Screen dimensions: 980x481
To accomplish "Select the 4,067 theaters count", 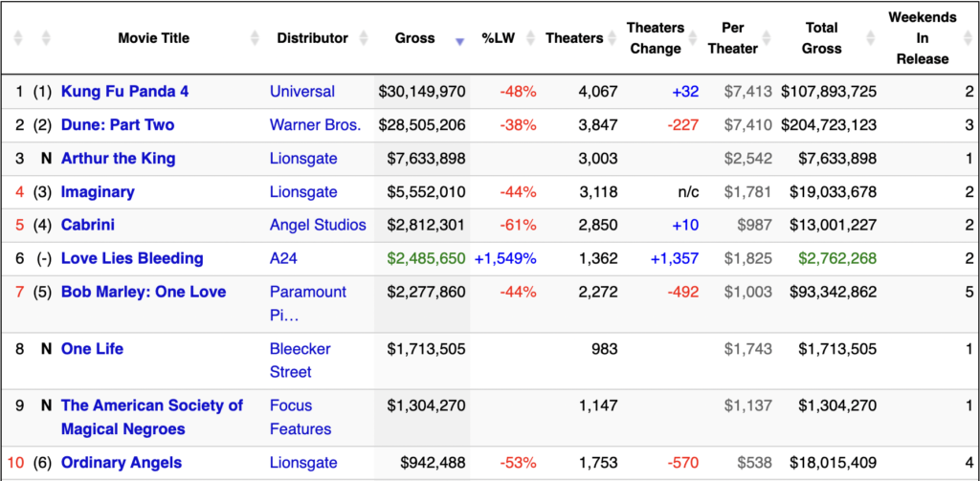I will [598, 92].
